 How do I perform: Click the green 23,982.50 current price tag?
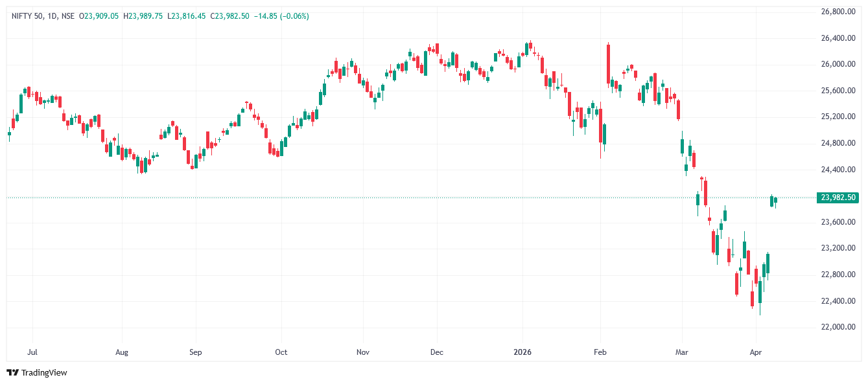tap(838, 198)
